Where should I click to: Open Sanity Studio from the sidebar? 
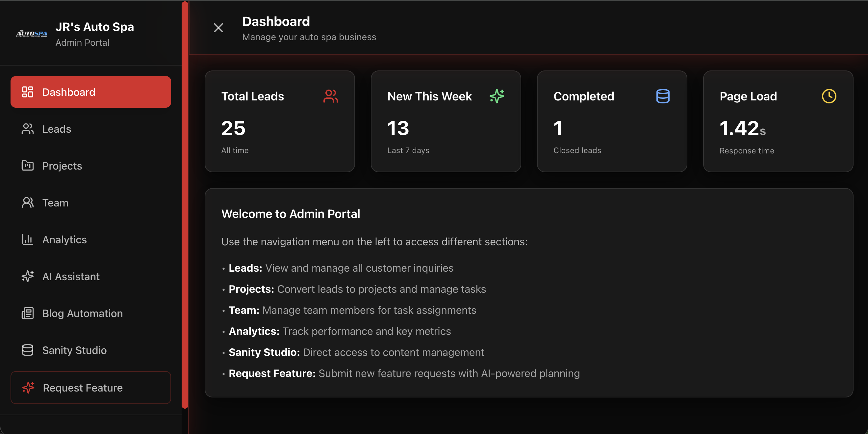74,350
